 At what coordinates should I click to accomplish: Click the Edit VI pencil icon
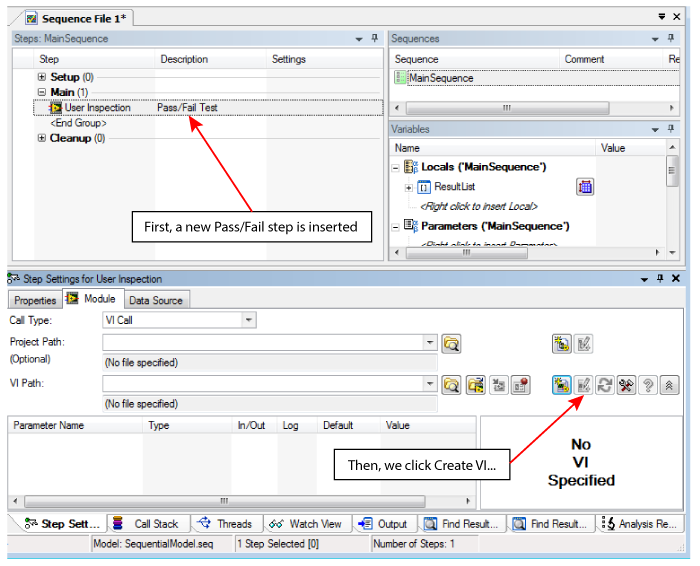(x=583, y=385)
